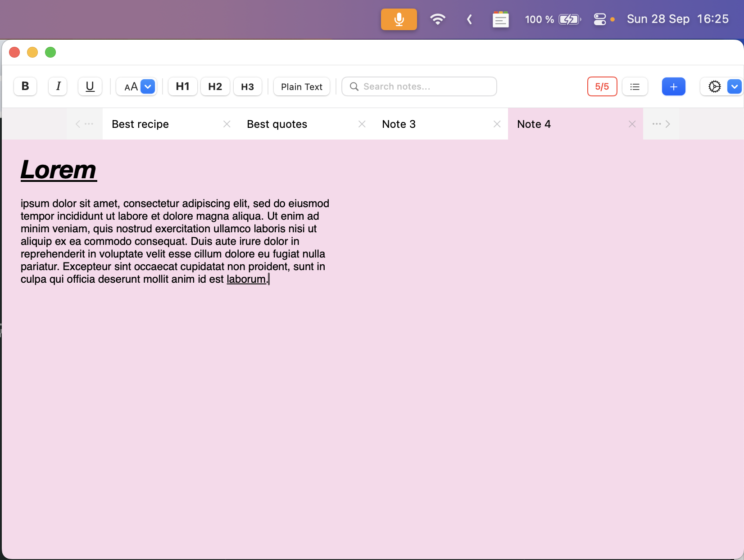The width and height of the screenshot is (744, 560).
Task: Toggle italic formatting
Action: [57, 86]
